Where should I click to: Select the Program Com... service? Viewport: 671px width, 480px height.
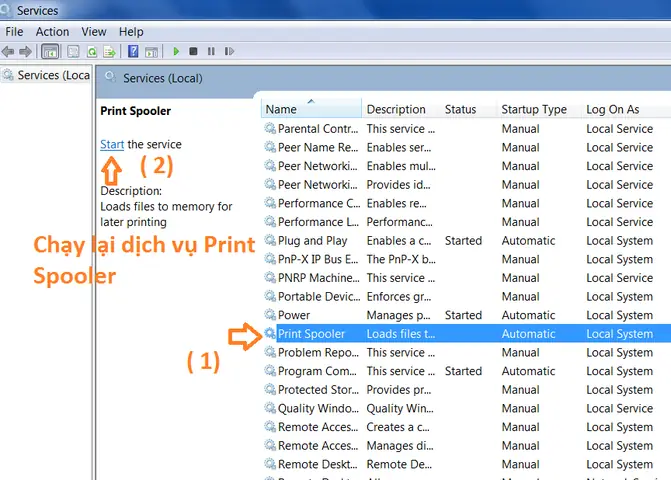(466, 371)
